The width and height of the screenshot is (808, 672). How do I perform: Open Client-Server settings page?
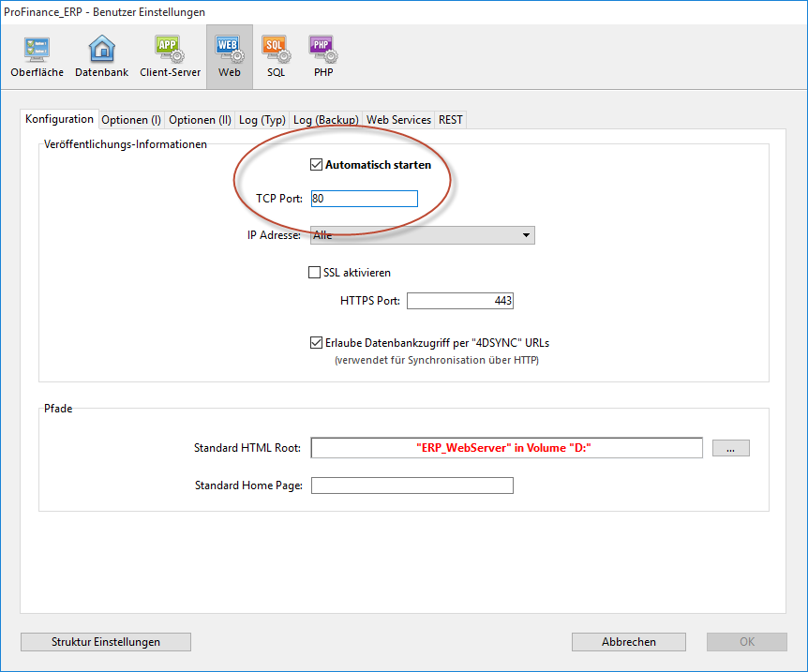170,56
